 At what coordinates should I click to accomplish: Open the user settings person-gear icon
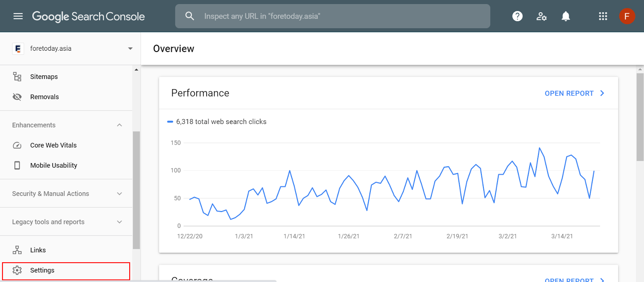click(541, 16)
